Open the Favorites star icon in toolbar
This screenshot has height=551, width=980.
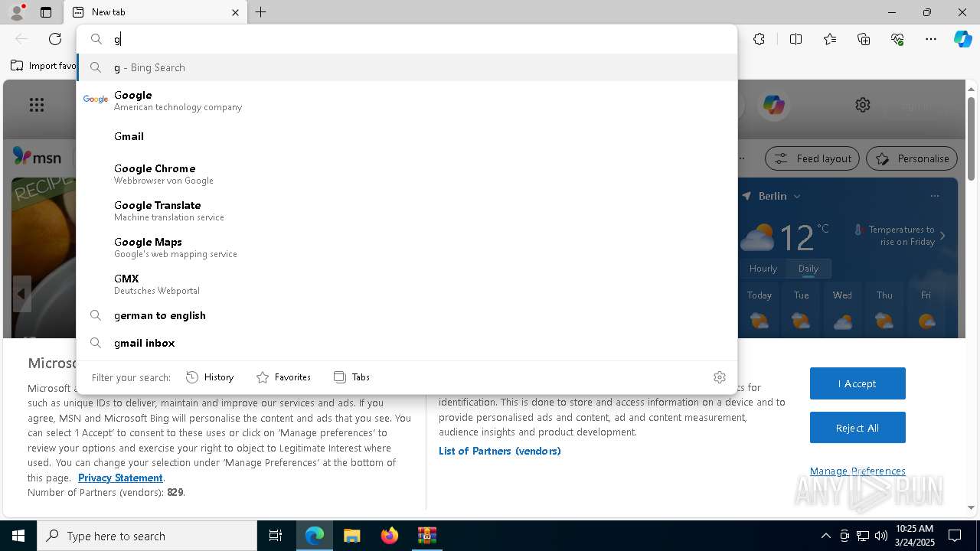click(830, 39)
